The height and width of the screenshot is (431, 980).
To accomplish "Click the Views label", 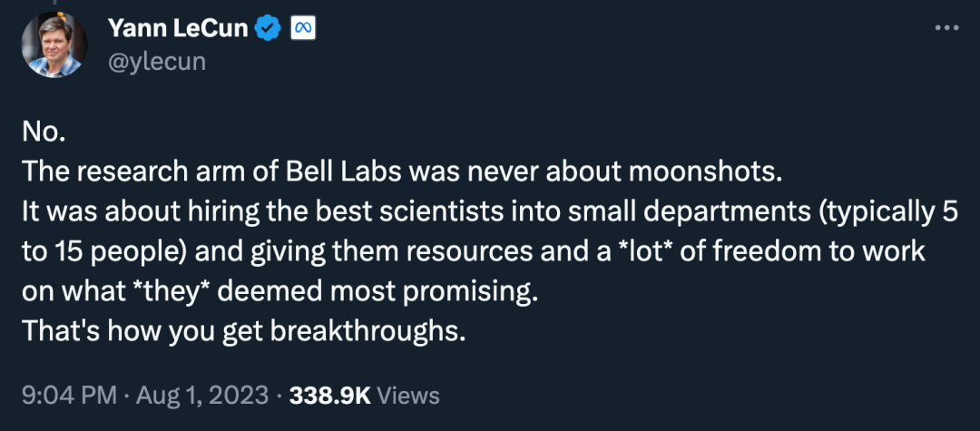I will 409,396.
